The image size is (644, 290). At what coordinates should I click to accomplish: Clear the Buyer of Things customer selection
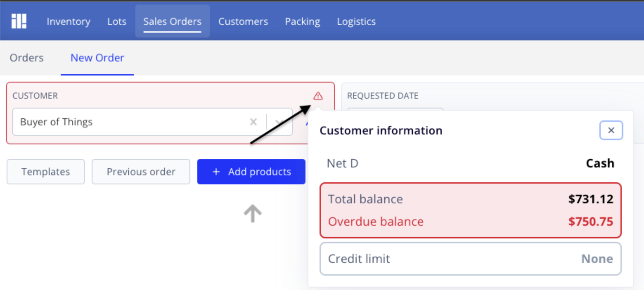tap(253, 122)
